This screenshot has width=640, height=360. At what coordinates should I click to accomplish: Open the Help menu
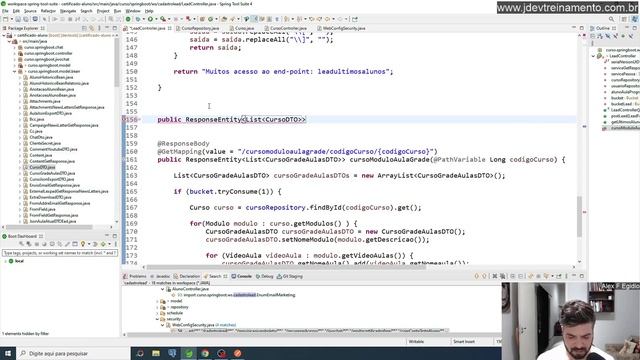click(x=149, y=11)
